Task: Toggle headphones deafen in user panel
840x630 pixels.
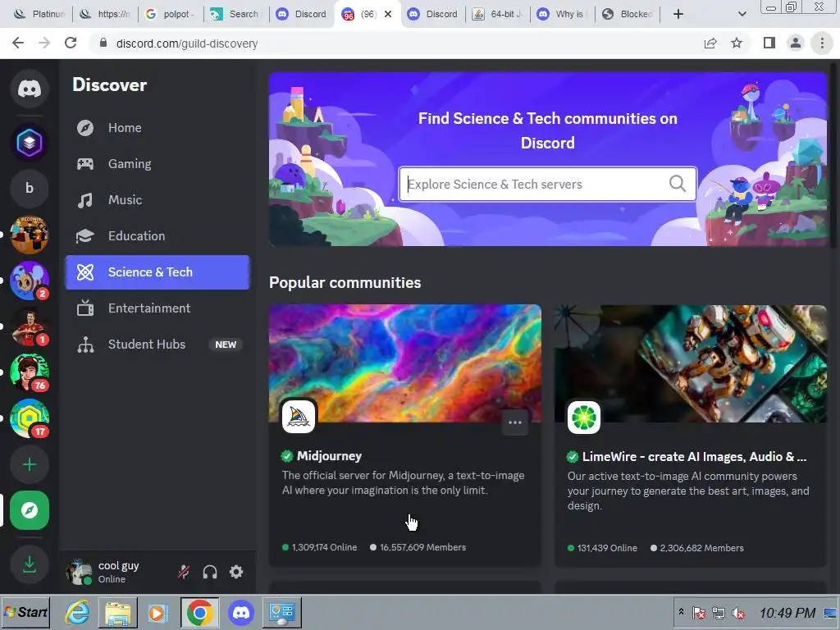Action: (210, 572)
